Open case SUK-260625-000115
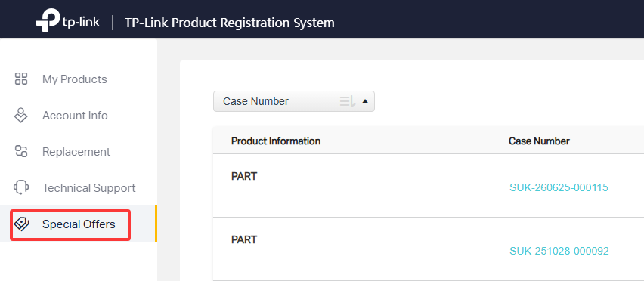Screen dimensions: 644x281 [559, 188]
